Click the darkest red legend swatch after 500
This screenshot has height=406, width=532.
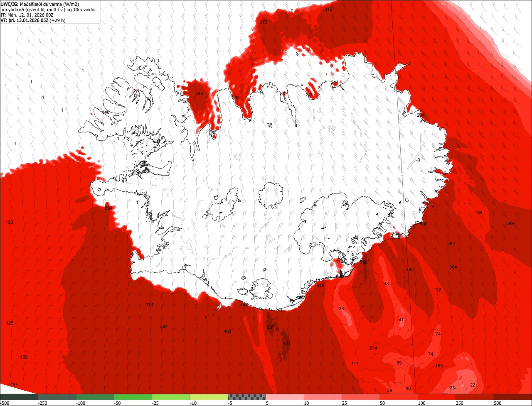513,397
